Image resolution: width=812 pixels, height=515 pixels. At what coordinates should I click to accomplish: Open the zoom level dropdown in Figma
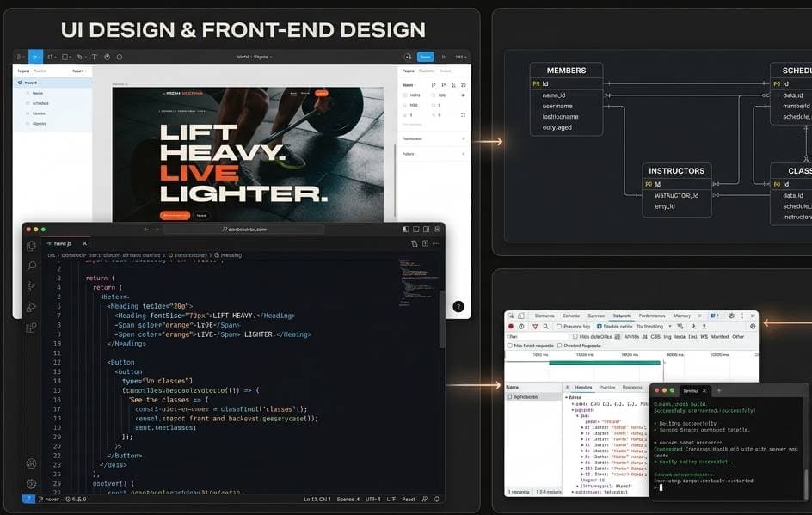pos(460,57)
